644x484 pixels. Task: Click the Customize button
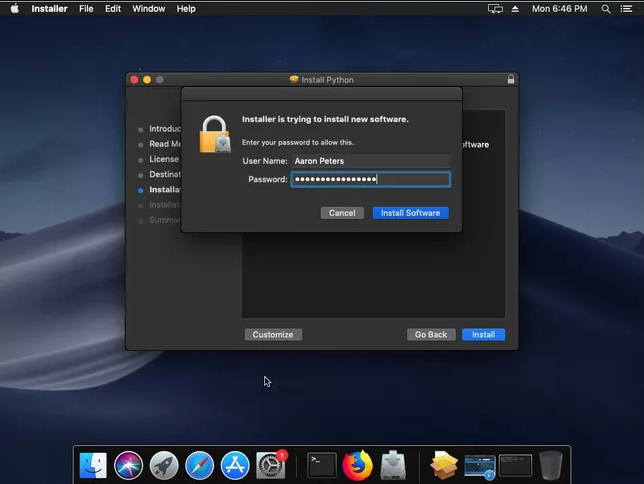point(273,334)
